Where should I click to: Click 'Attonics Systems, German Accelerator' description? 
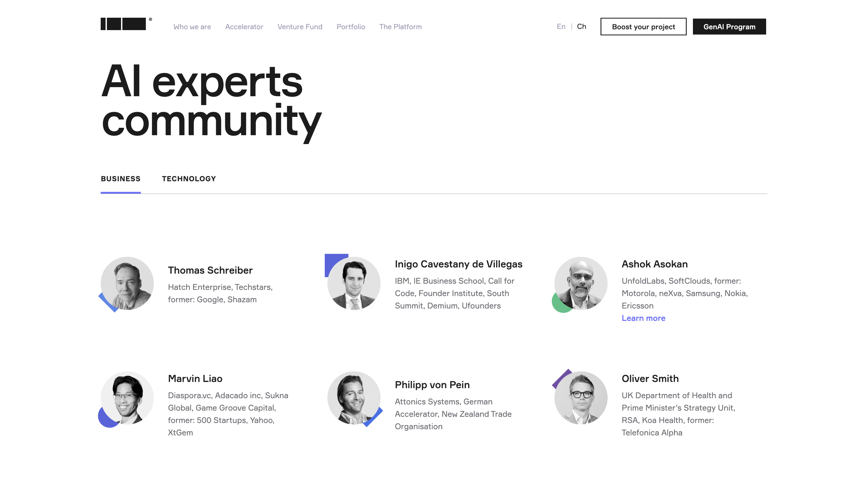tap(453, 414)
